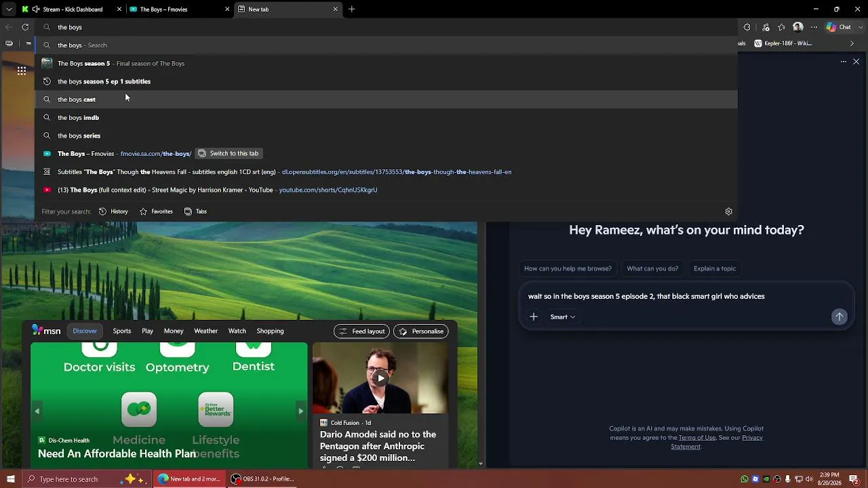Viewport: 868px width, 488px height.
Task: Switch to the Stream - Kick Dashboard tab
Action: tap(72, 9)
